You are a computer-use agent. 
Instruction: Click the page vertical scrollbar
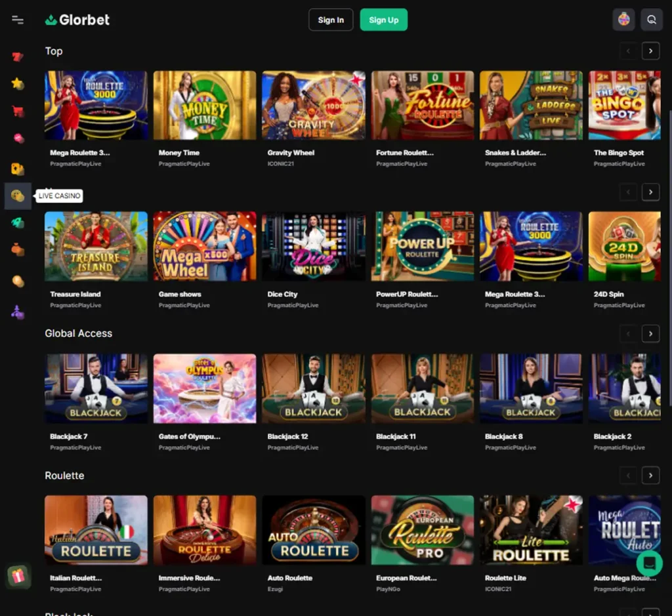pyautogui.click(x=669, y=257)
